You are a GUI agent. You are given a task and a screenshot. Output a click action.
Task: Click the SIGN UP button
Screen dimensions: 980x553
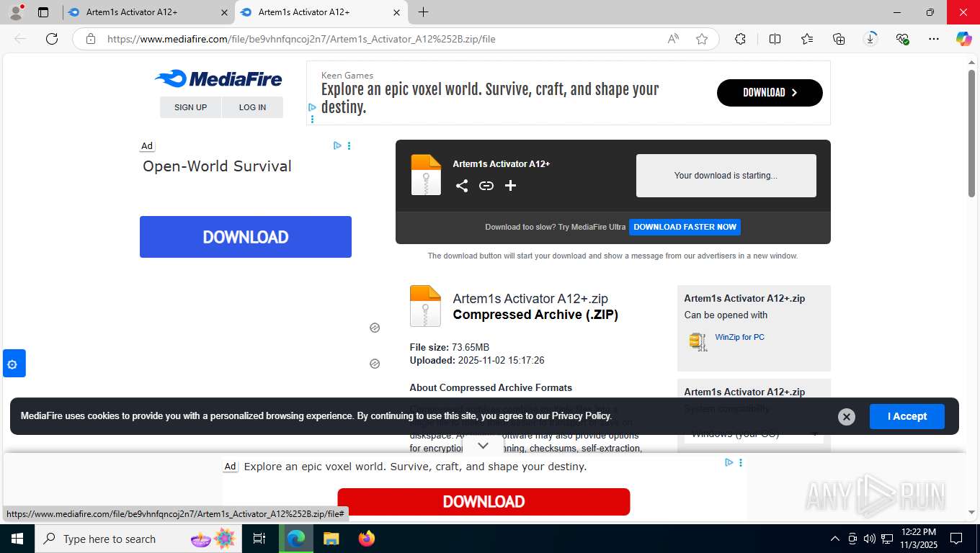coord(190,107)
